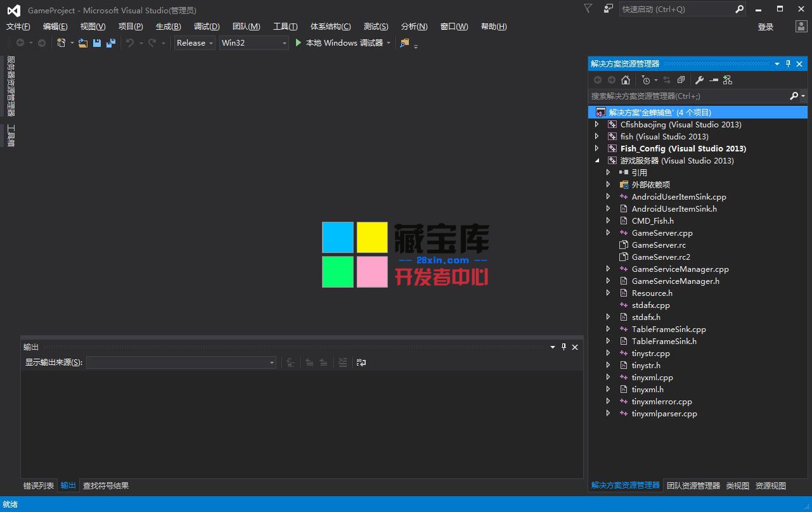Click the New Project toolbar icon

coord(61,43)
